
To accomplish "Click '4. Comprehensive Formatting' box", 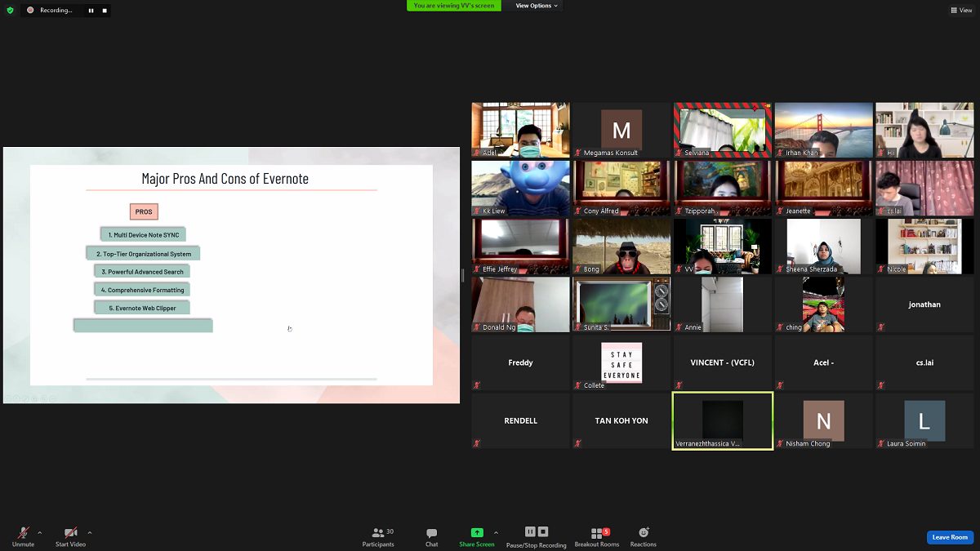I will [143, 290].
